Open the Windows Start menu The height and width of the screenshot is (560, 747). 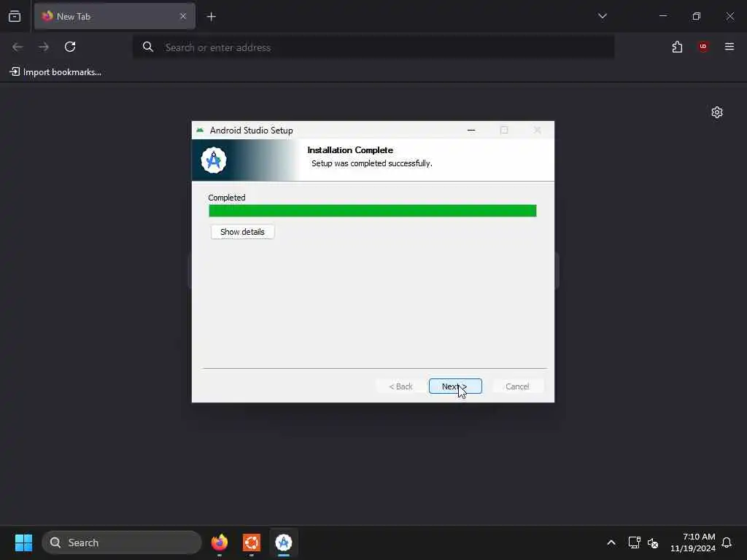click(23, 542)
